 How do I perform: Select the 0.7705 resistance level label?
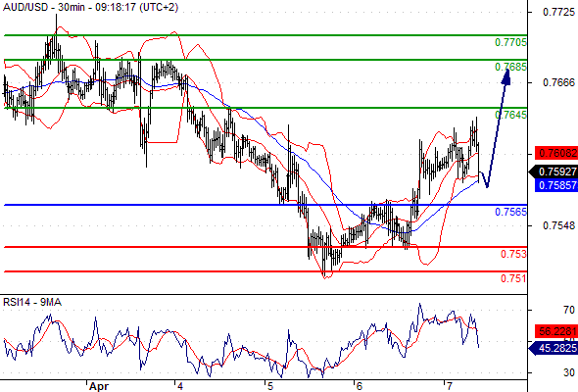tap(510, 42)
